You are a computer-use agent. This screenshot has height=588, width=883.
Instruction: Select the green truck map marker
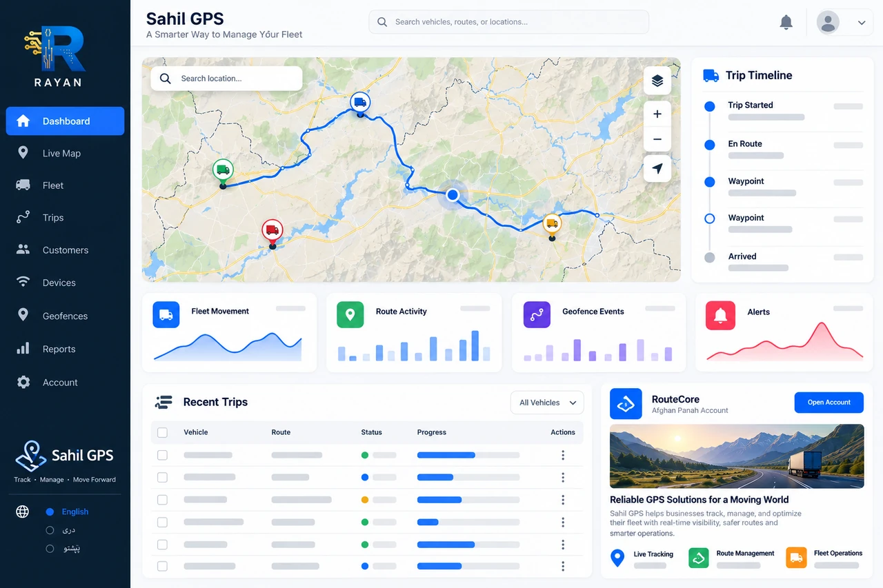click(222, 170)
